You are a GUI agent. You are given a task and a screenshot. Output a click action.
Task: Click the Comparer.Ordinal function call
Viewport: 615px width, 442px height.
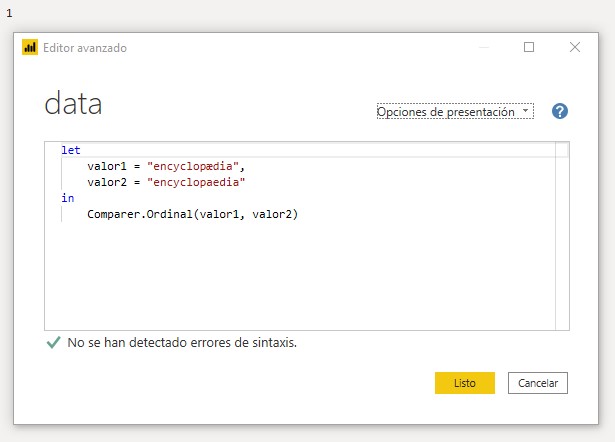[x=193, y=214]
